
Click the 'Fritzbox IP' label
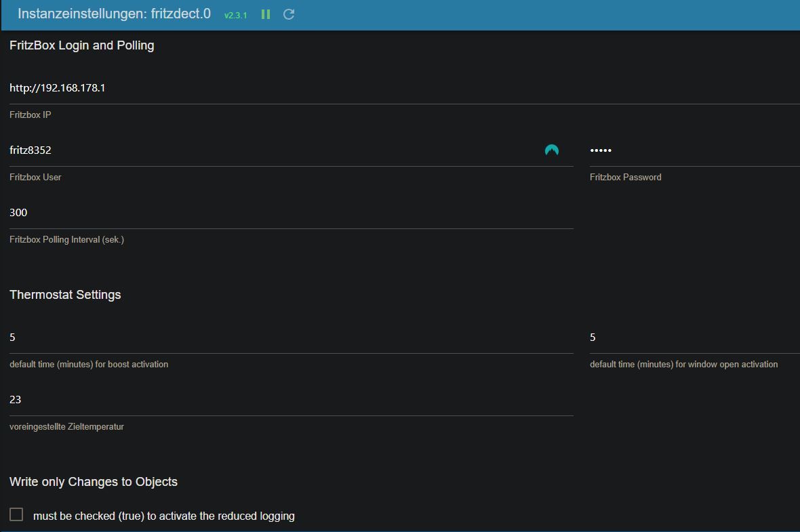(x=30, y=115)
